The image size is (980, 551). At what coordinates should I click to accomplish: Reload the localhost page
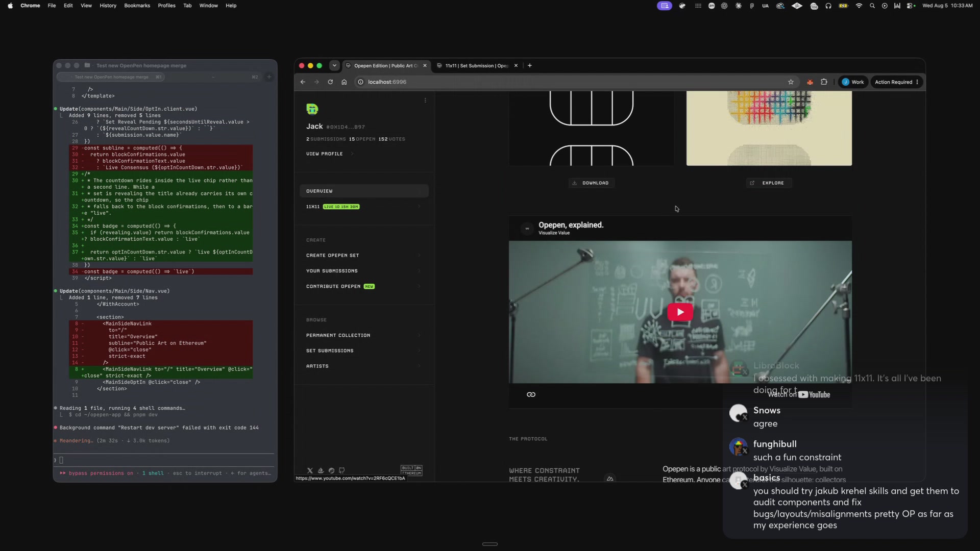click(330, 82)
